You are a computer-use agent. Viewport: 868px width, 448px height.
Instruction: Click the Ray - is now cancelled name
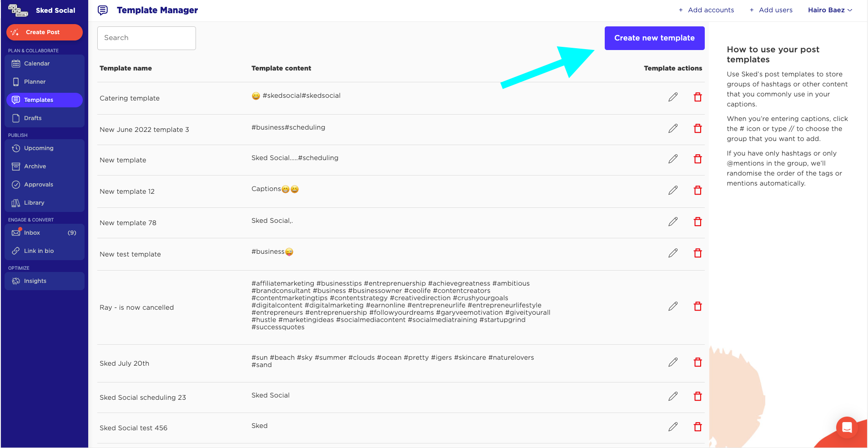(136, 307)
